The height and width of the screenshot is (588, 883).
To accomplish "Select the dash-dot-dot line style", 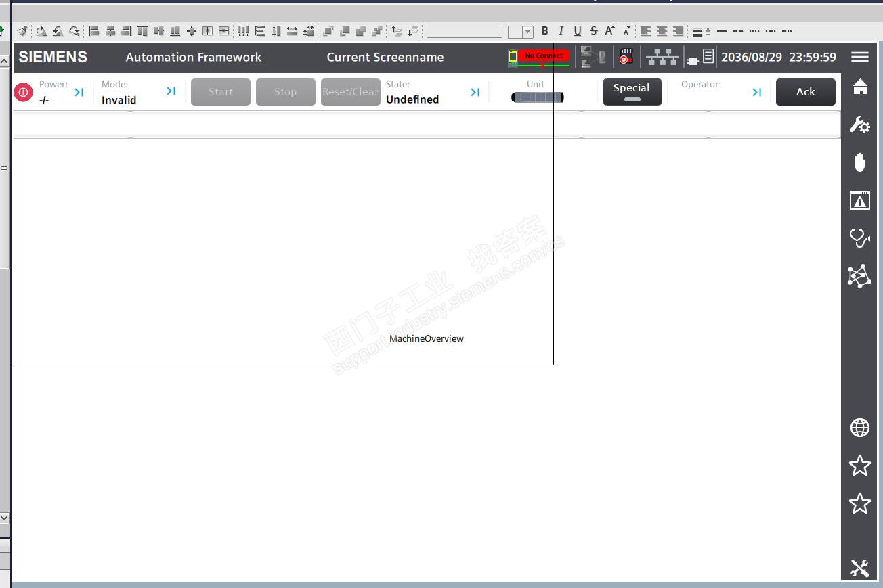I will (x=787, y=31).
